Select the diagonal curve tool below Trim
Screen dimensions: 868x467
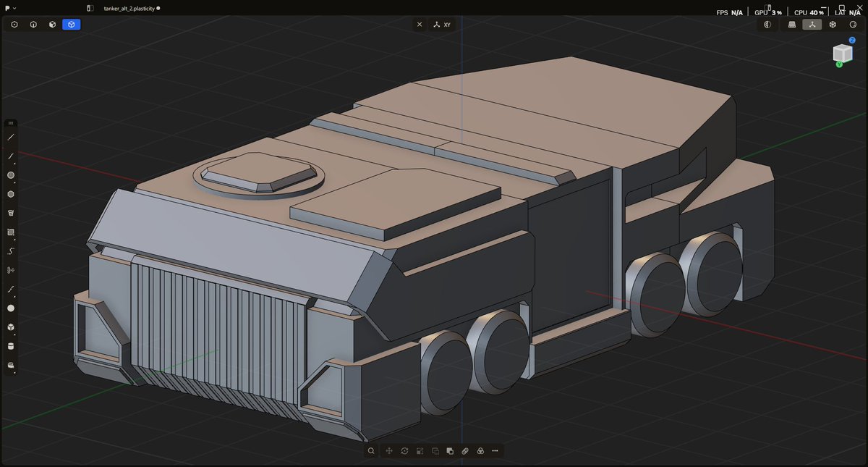[x=11, y=289]
